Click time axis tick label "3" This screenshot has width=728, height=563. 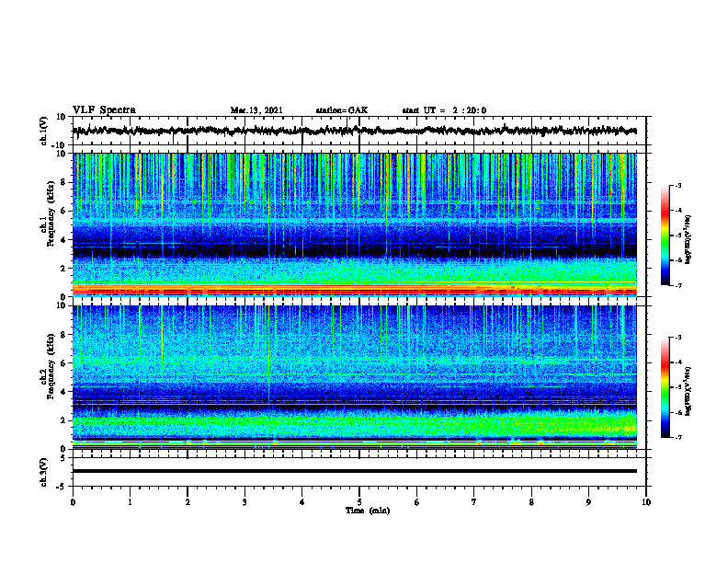245,502
